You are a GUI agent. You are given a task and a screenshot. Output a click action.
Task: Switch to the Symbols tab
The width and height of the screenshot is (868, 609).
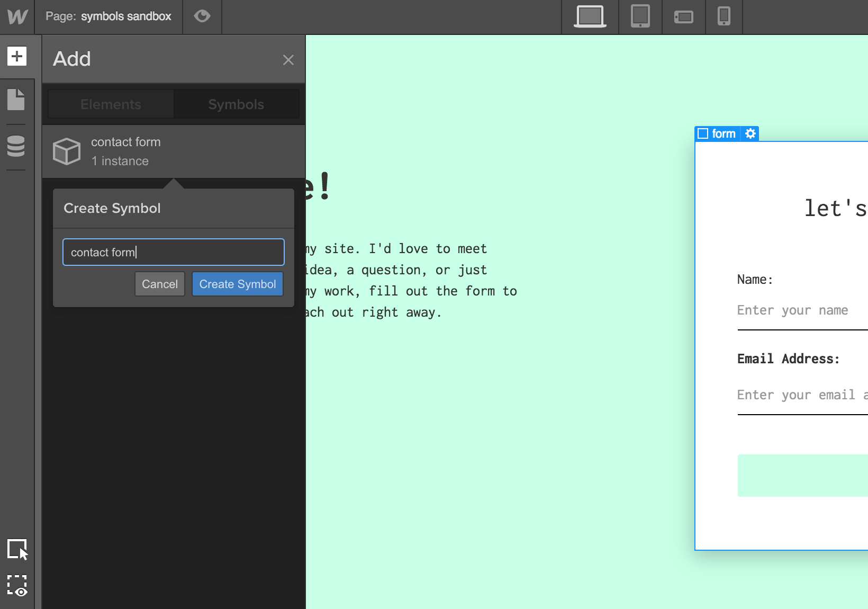(236, 104)
